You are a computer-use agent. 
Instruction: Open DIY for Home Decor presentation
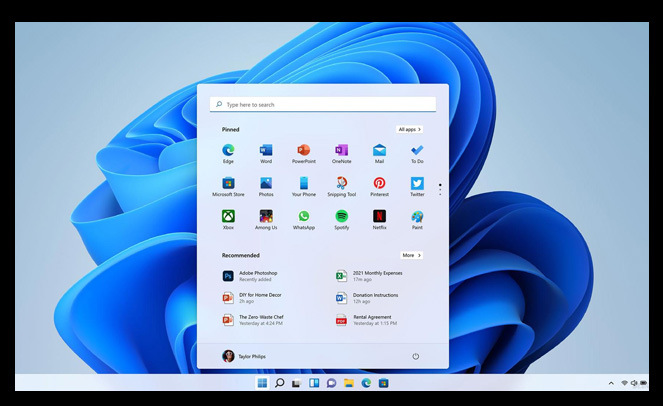pyautogui.click(x=252, y=298)
